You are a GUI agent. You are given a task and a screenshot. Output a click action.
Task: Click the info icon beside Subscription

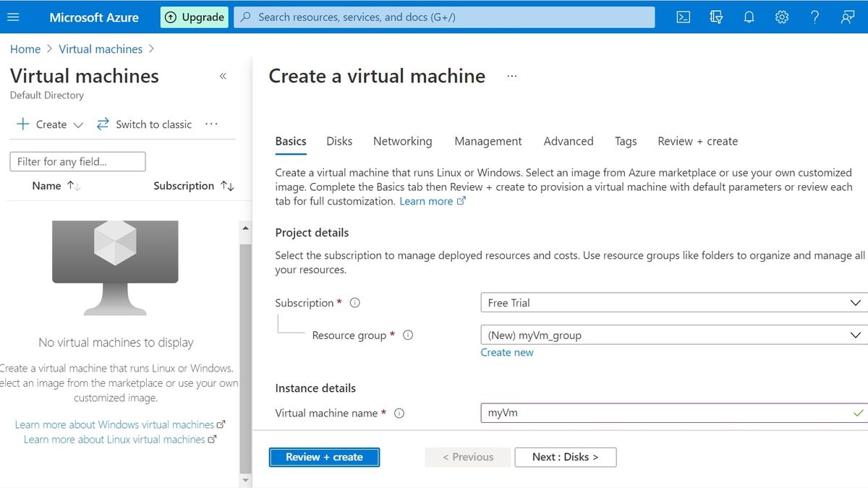click(x=354, y=302)
